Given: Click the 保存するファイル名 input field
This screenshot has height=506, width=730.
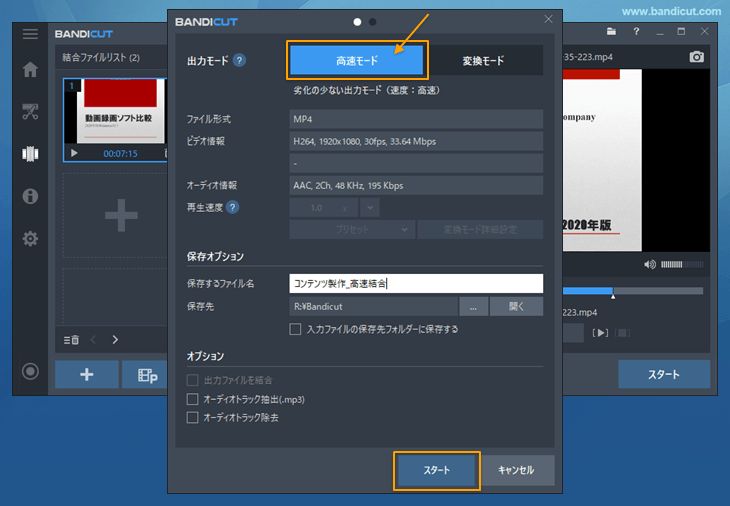Looking at the screenshot, I should [416, 283].
